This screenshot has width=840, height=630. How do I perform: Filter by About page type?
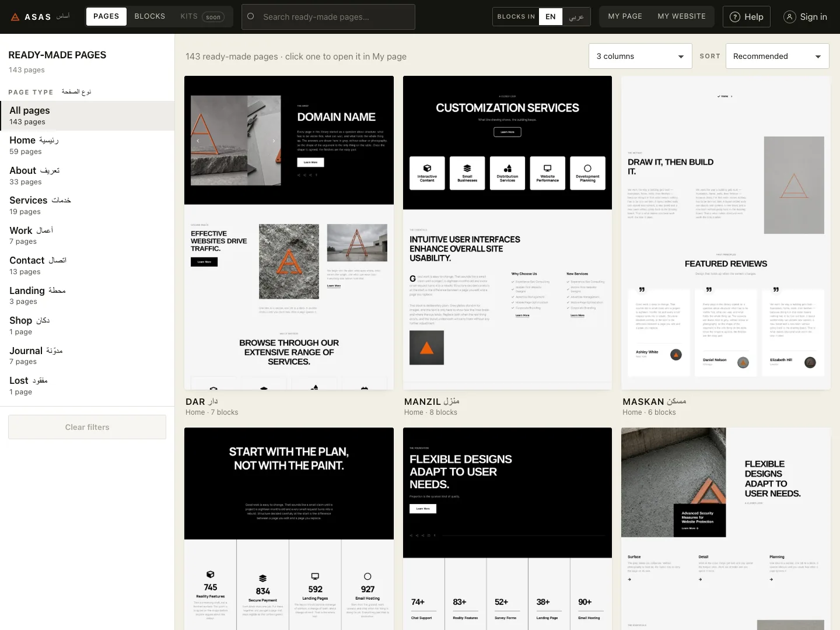tap(87, 176)
